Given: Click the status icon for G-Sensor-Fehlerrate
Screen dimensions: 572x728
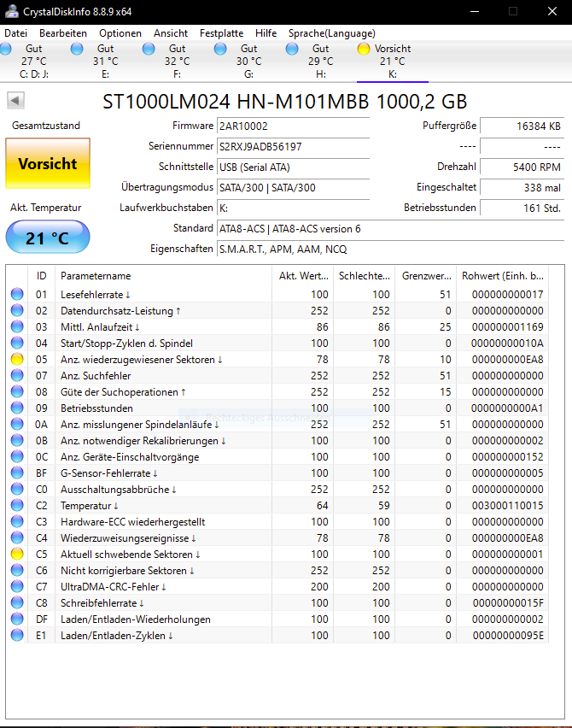Looking at the screenshot, I should pos(17,473).
